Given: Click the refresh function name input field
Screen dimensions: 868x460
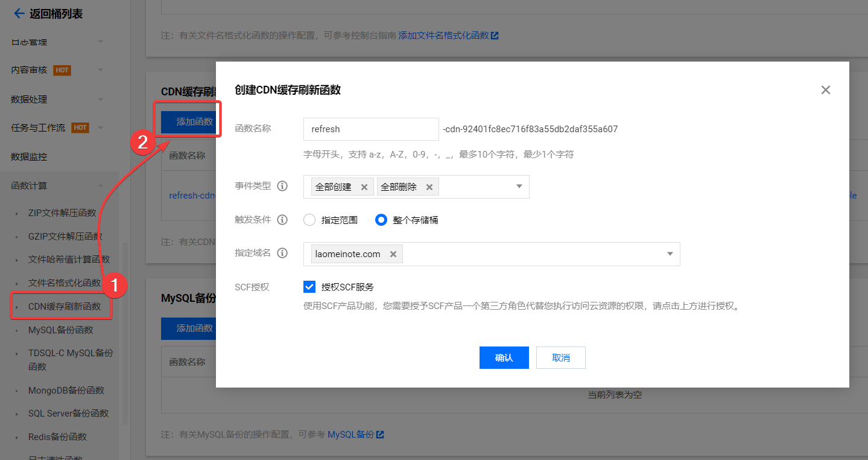Looking at the screenshot, I should pyautogui.click(x=370, y=129).
